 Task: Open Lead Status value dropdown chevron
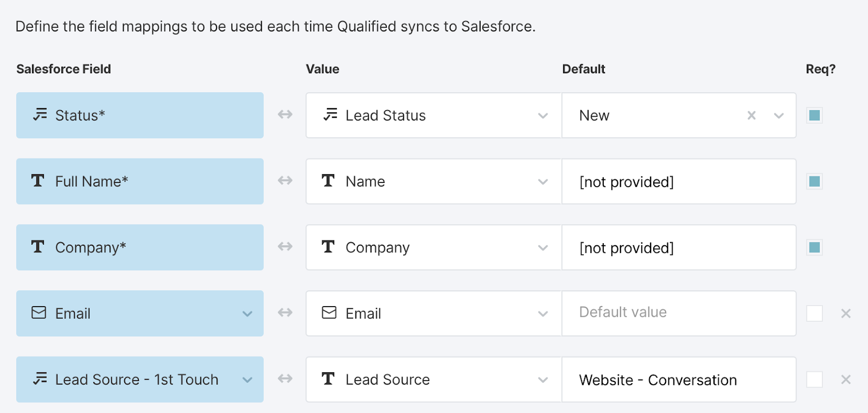click(543, 116)
